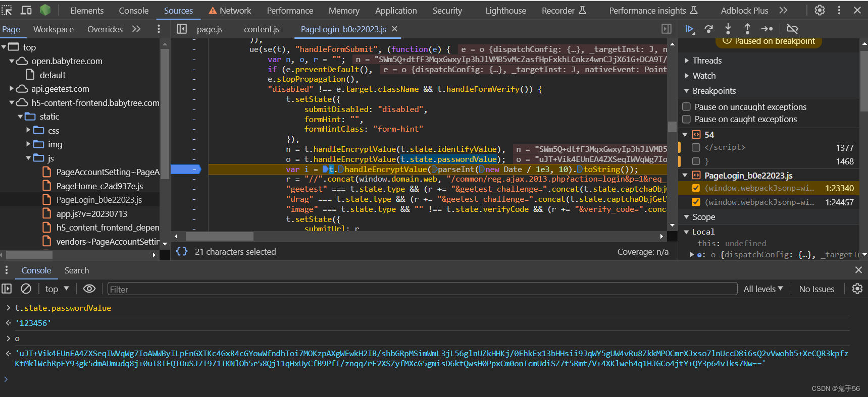This screenshot has width=868, height=397.
Task: Expand api.geetest.com domain node
Action: 12,89
